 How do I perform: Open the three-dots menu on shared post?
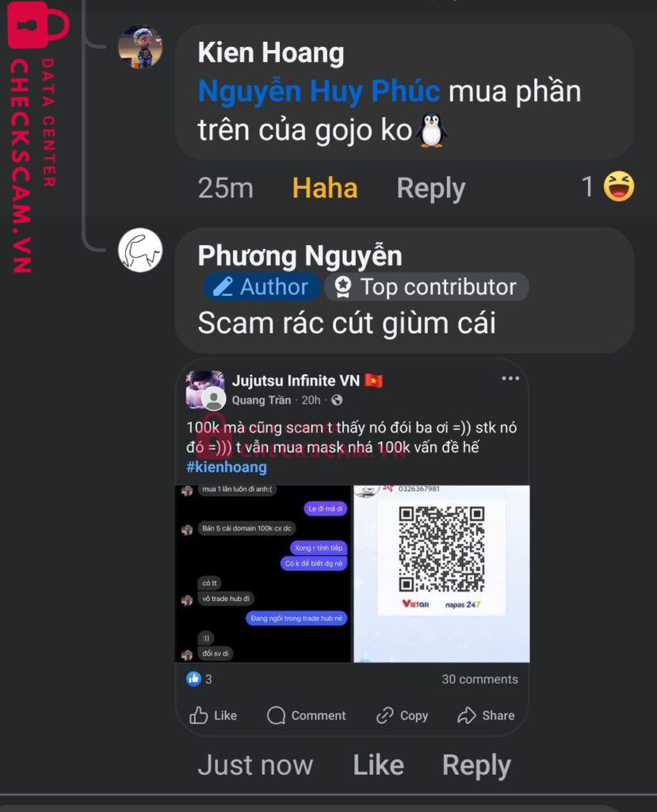[x=510, y=378]
